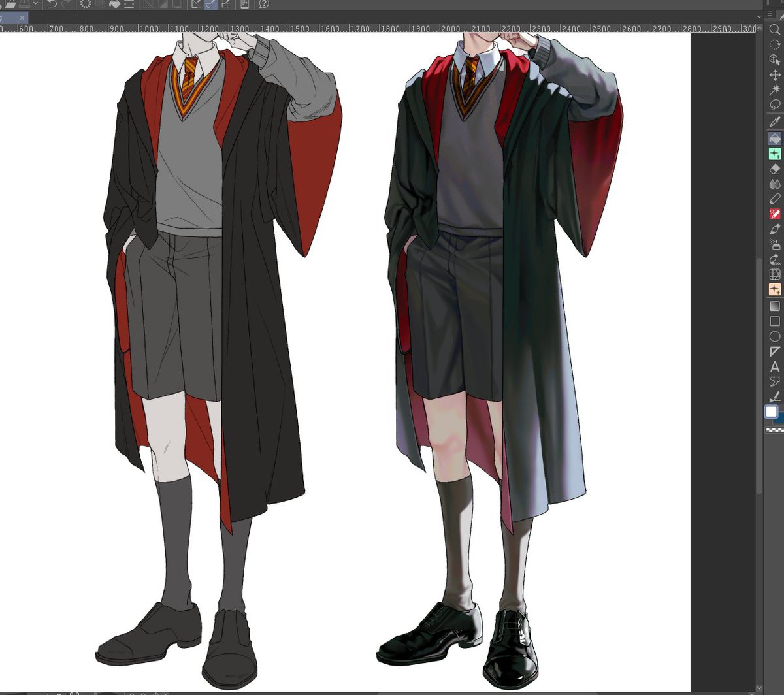Select the Gradient tool
Viewport: 784px width, 695px height.
tap(775, 306)
